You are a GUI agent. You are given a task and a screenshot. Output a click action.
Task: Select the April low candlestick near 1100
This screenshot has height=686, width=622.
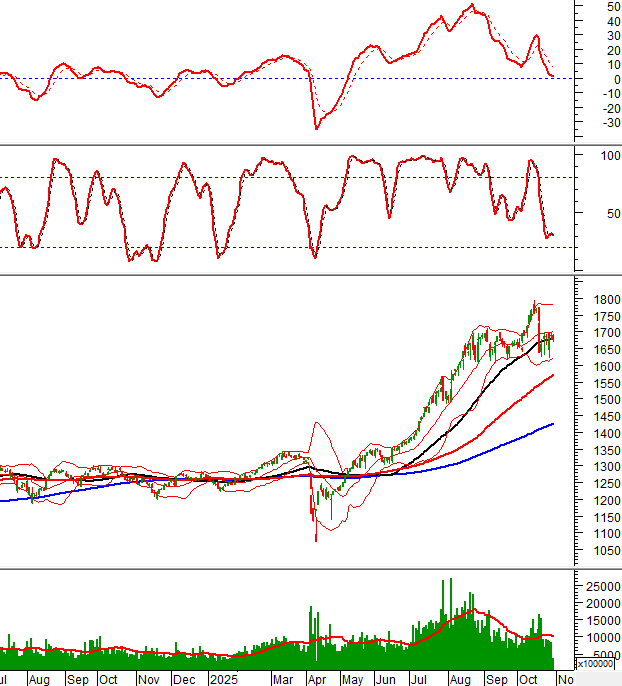316,530
